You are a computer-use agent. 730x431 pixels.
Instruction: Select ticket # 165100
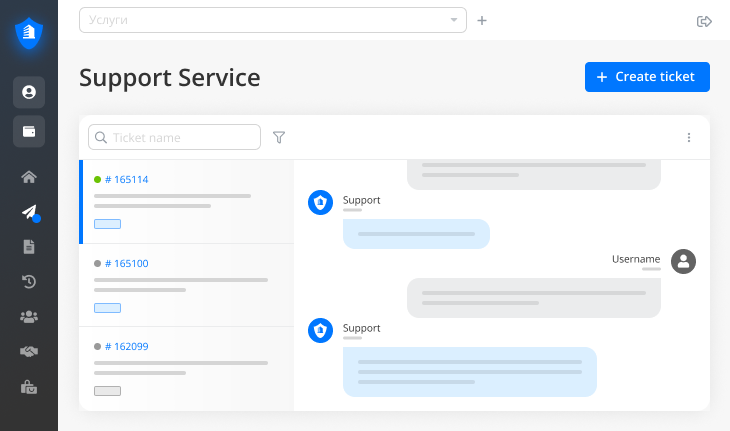coord(126,264)
